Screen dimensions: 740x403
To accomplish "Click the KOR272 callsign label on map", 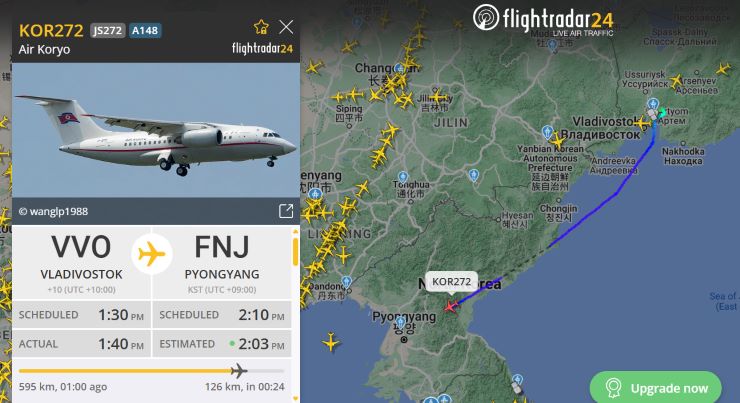I will [x=452, y=282].
